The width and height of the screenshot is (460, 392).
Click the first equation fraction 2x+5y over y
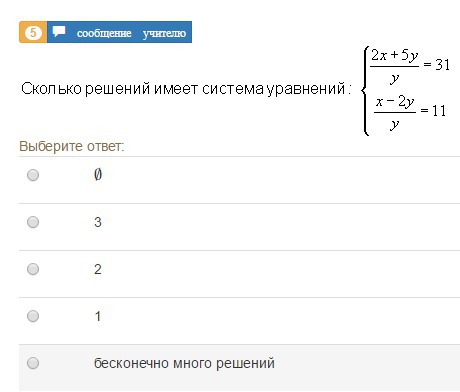(x=394, y=66)
